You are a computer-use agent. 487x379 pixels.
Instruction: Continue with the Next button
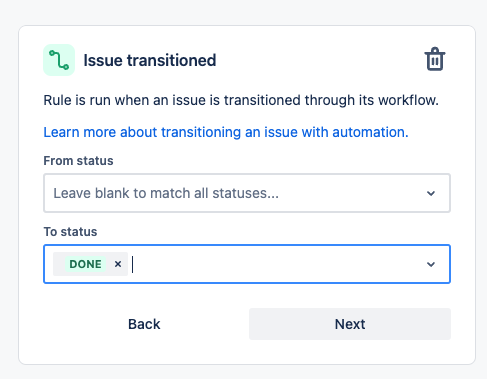point(350,324)
